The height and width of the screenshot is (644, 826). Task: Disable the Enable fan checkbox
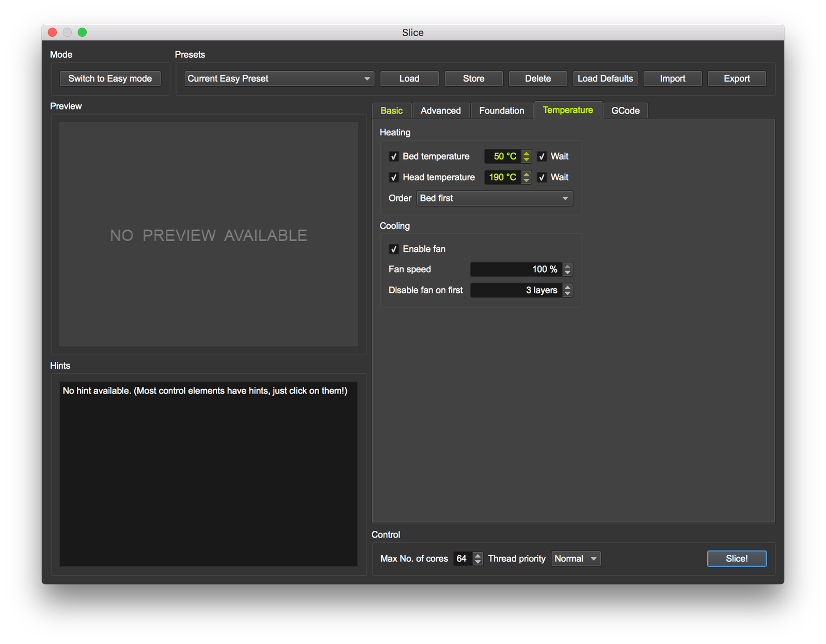coord(394,249)
